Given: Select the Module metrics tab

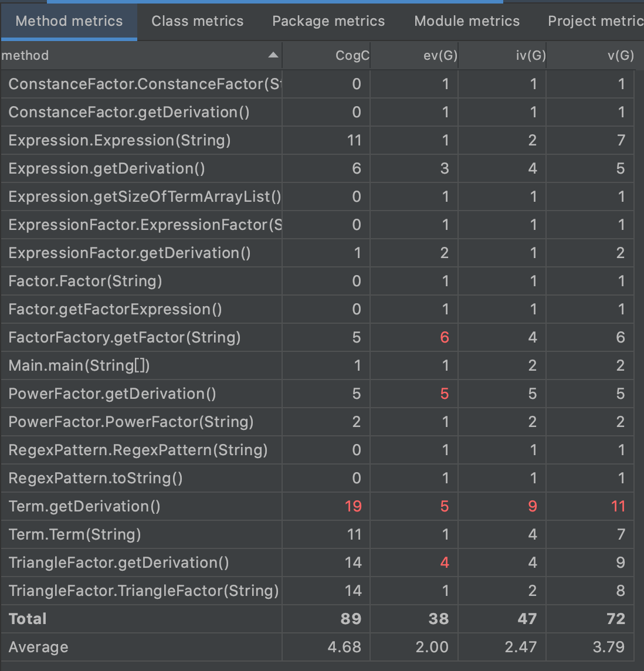Looking at the screenshot, I should (467, 21).
